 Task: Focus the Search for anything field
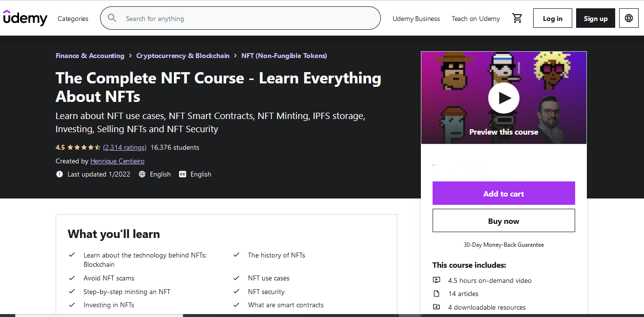tap(240, 18)
